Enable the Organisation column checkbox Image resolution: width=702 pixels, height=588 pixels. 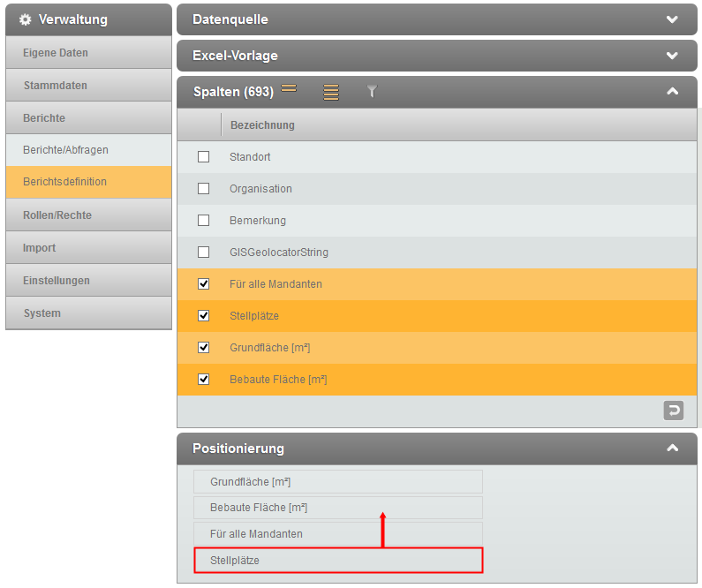pos(204,189)
